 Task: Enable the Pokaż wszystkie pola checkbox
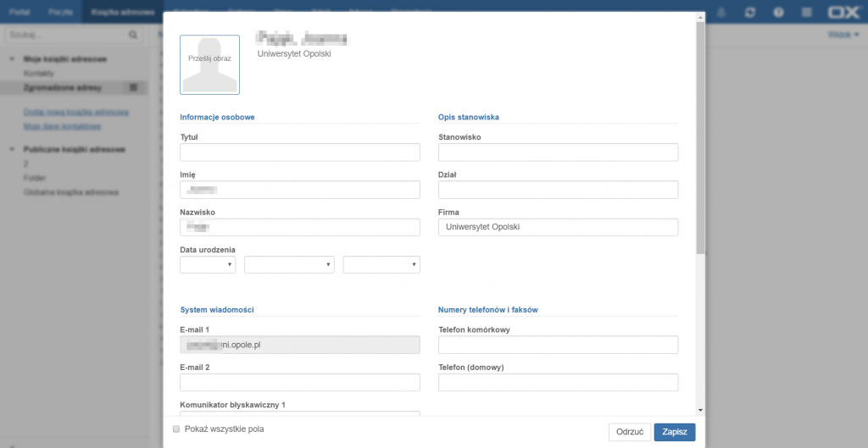coord(176,429)
